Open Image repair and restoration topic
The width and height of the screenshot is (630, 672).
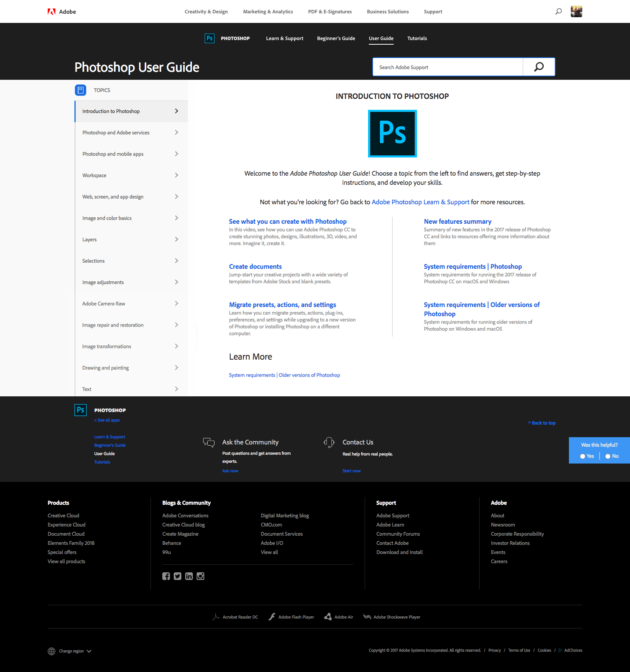131,325
